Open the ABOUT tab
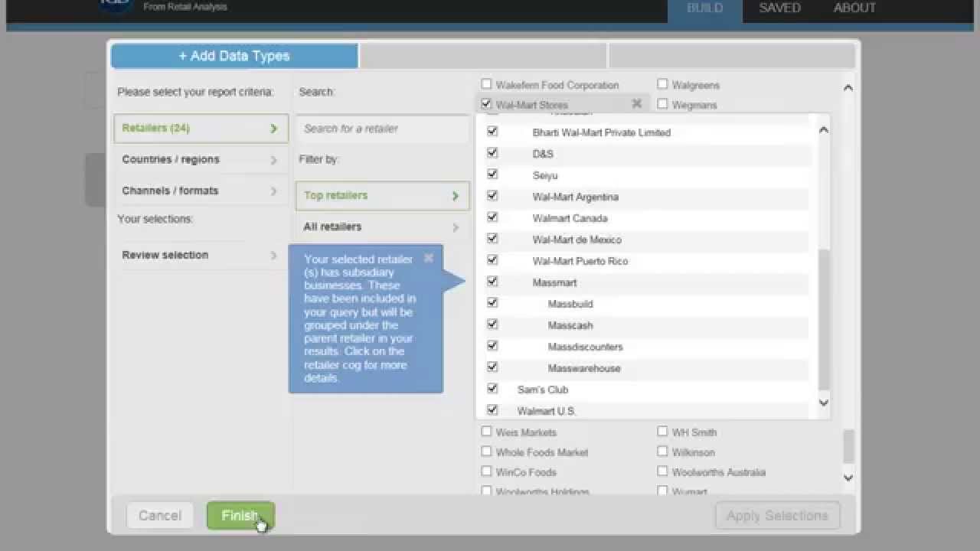This screenshot has height=551, width=980. (x=854, y=9)
